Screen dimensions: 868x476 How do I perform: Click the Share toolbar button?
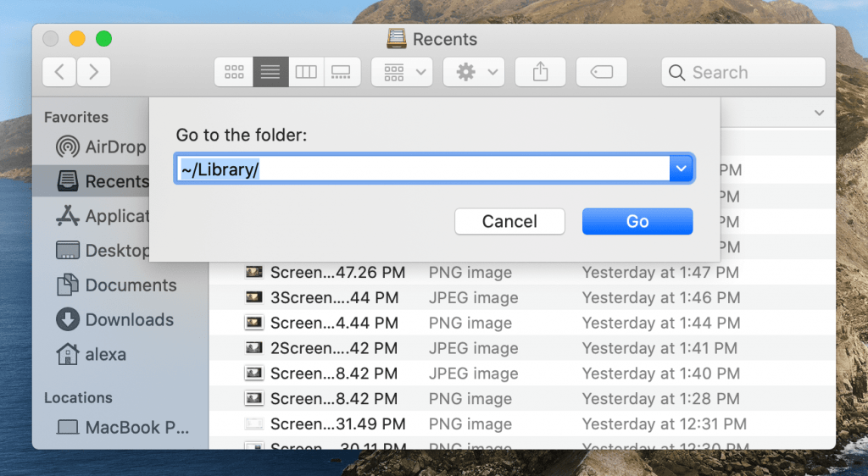click(541, 72)
